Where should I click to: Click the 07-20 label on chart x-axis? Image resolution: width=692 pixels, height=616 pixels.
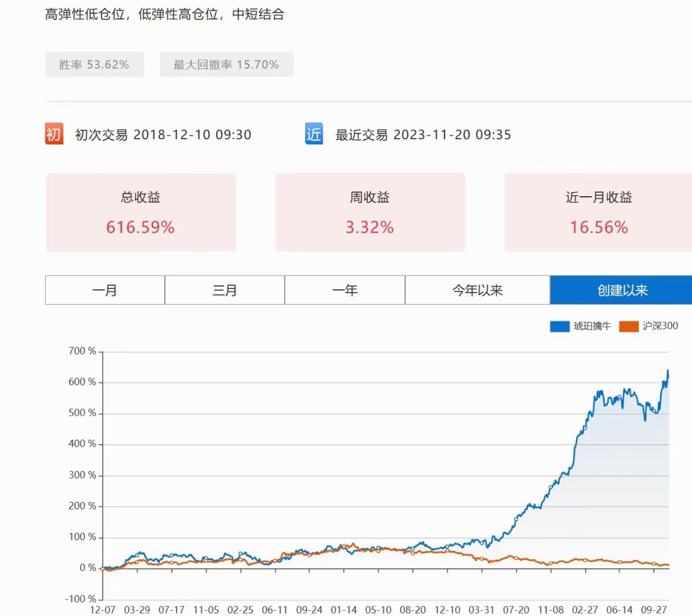(x=516, y=610)
